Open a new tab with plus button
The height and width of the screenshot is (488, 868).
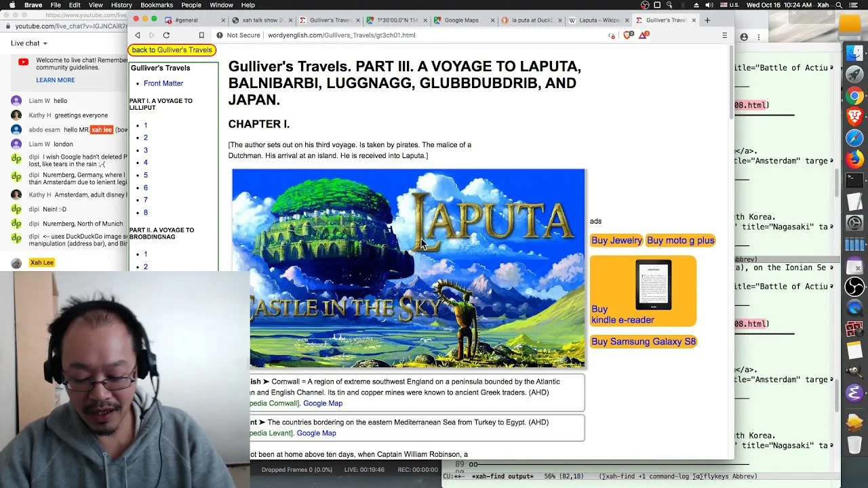707,20
